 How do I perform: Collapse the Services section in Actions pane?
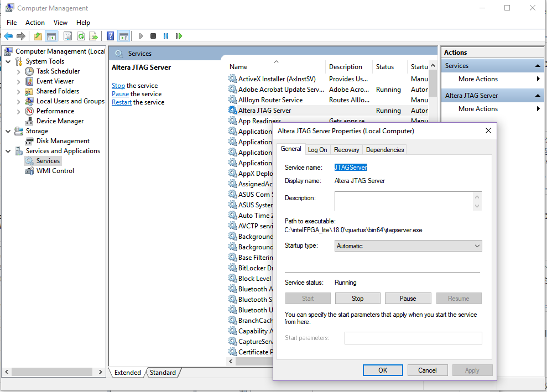[538, 66]
